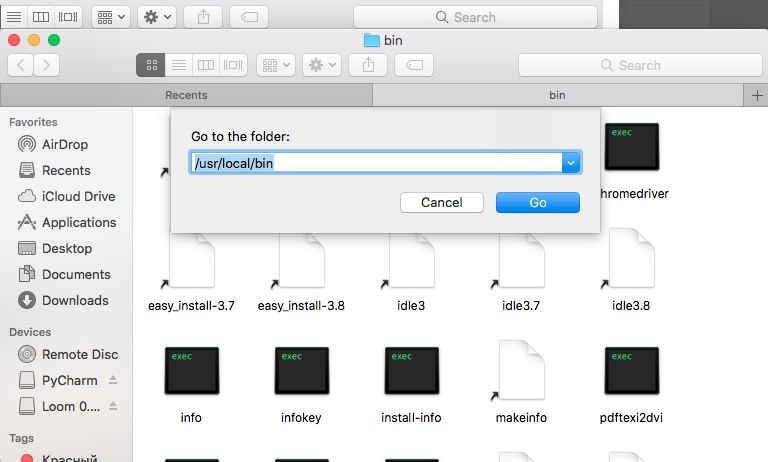Select the pdftexi2dvi exec file

pos(631,371)
